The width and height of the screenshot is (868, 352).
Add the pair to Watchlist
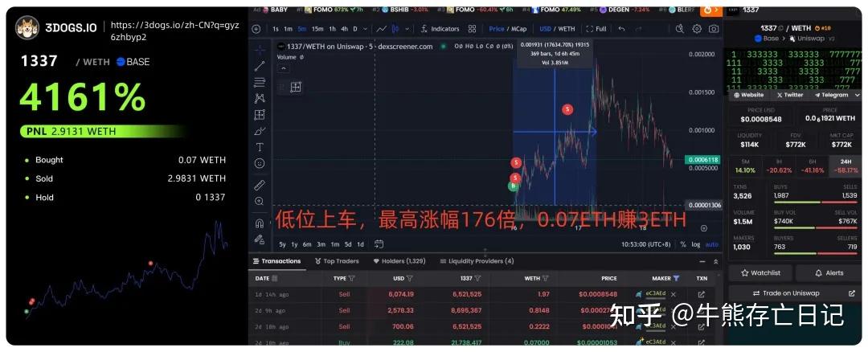760,273
